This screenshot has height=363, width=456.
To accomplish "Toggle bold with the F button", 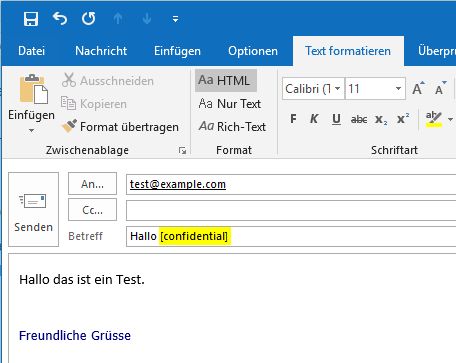I will pyautogui.click(x=293, y=119).
